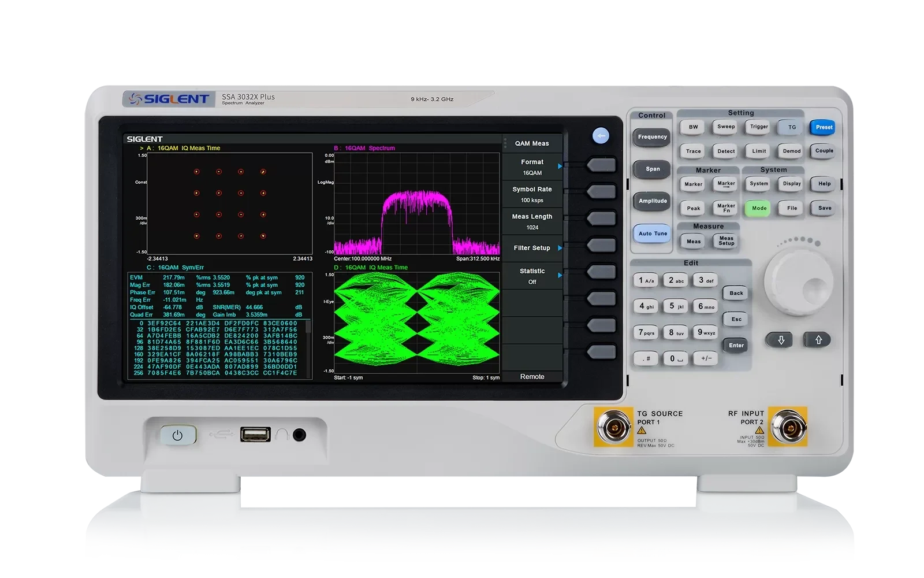Viewport: 924px width, 578px height.
Task: Click the rotary adjustment knob
Action: click(799, 283)
